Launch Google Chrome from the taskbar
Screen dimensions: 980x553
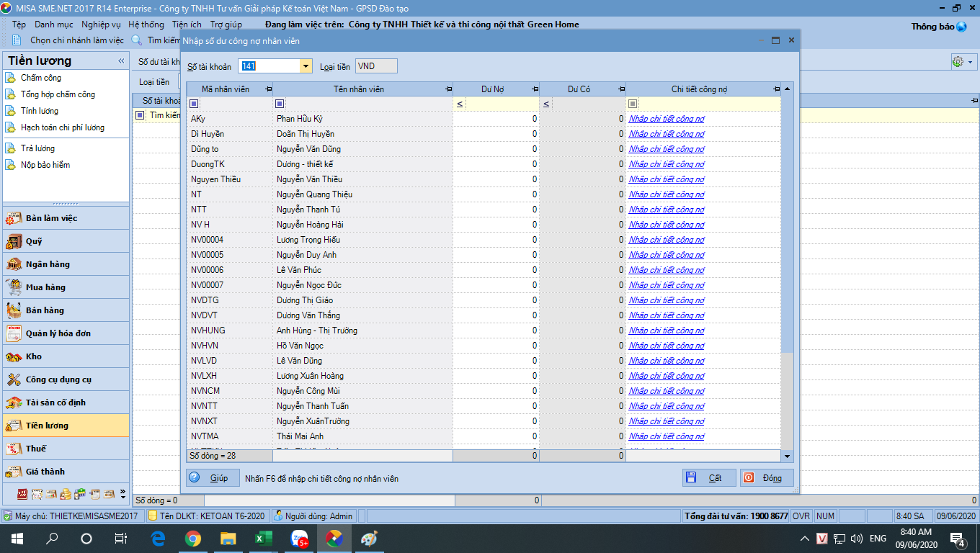point(192,538)
